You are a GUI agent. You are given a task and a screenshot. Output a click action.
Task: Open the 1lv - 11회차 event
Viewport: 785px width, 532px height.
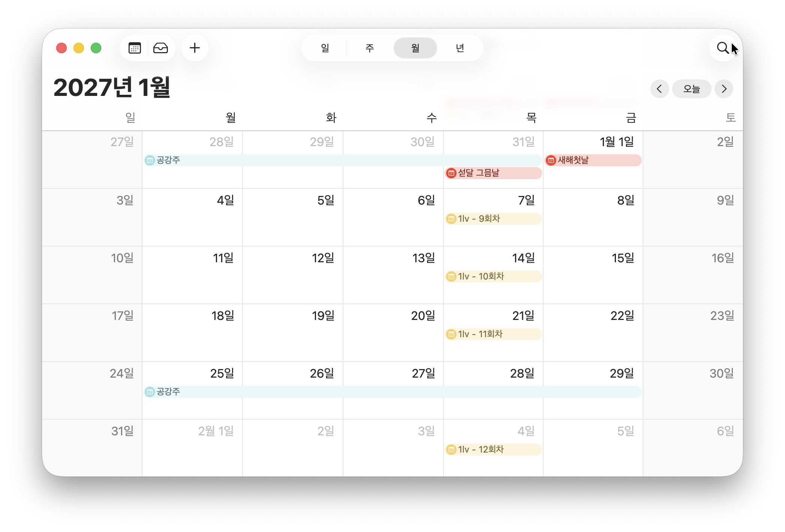click(x=493, y=334)
